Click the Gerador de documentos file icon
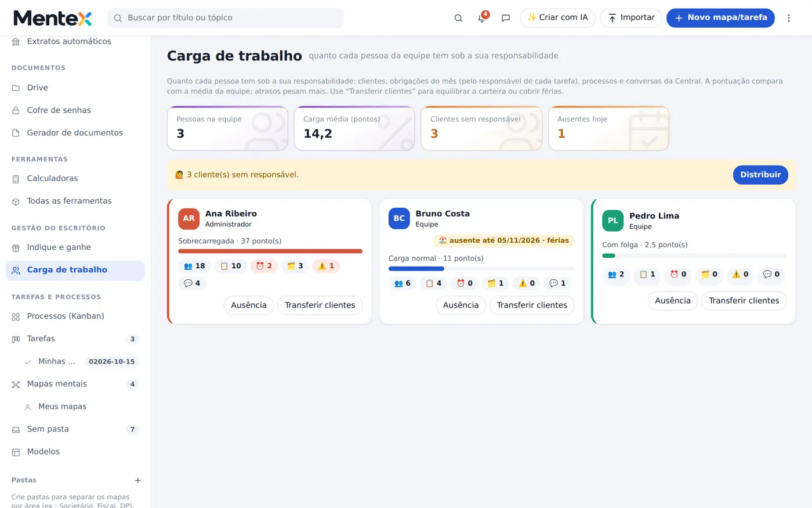 point(16,133)
